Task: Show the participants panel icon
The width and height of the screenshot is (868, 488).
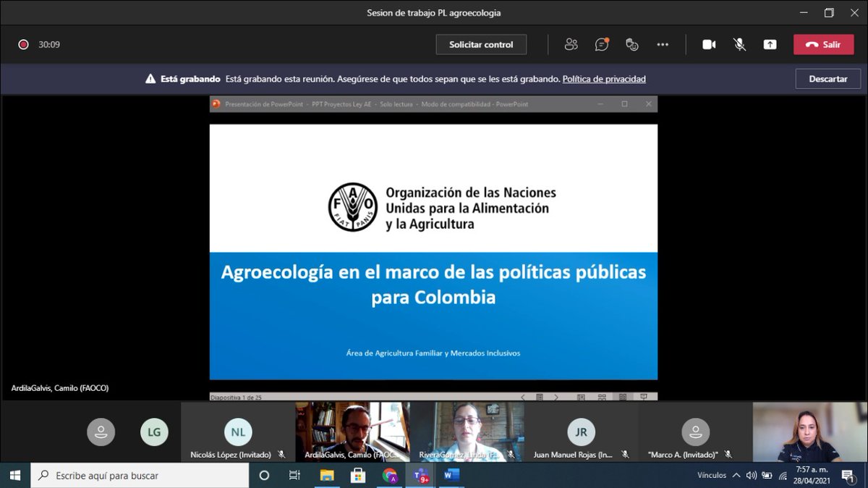Action: coord(571,44)
